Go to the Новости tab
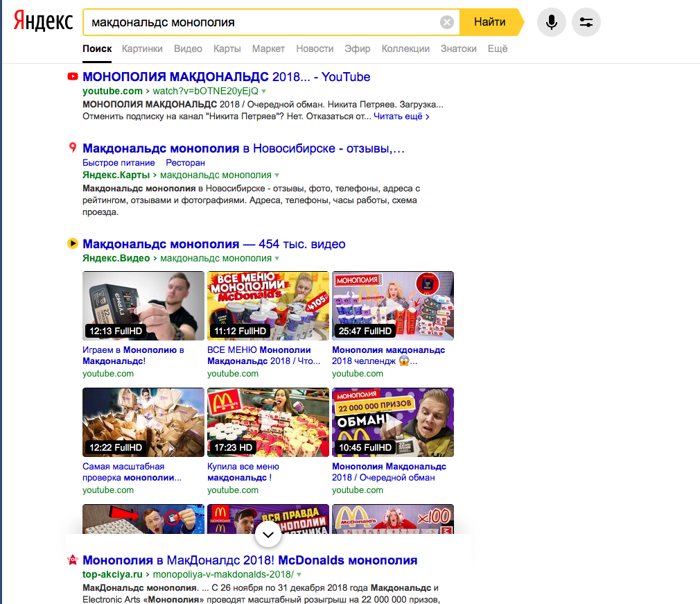 click(x=315, y=49)
